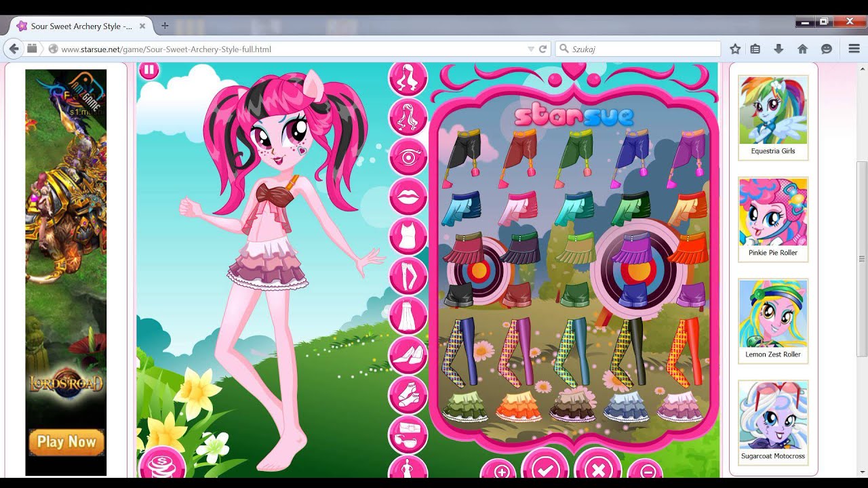
Task: Pick the purple shorts
Action: pos(691,295)
